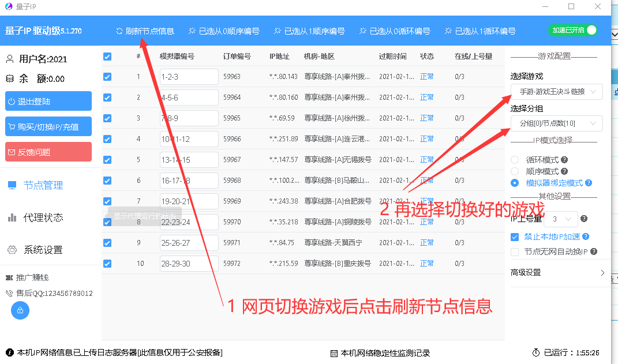The image size is (618, 364).
Task: Click the refresh node info icon (刷新节点信息)
Action: point(119,31)
